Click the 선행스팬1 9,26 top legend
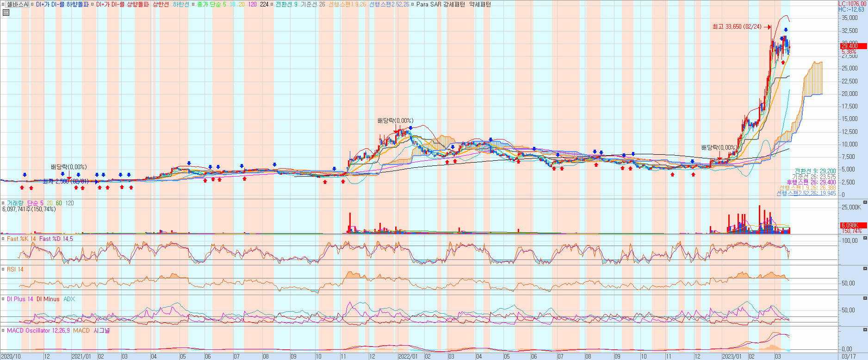This screenshot has height=360, width=868. pyautogui.click(x=347, y=4)
